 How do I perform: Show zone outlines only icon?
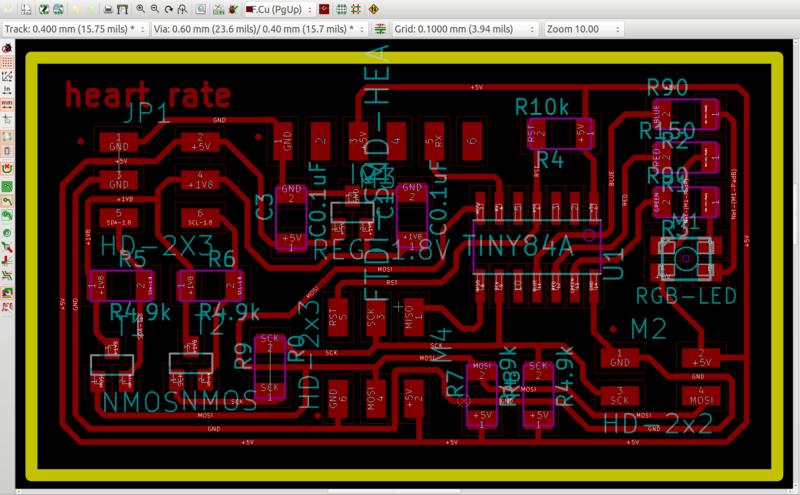(x=7, y=215)
